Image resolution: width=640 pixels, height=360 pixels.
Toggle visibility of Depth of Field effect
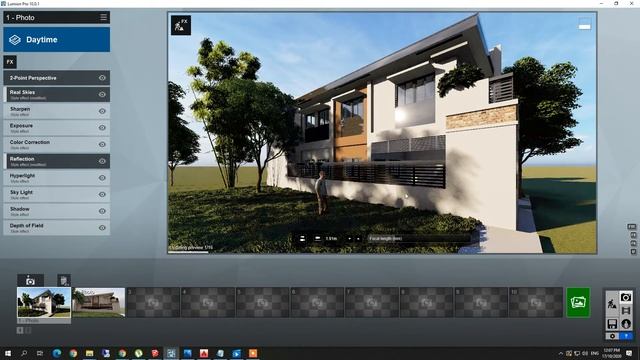102,228
